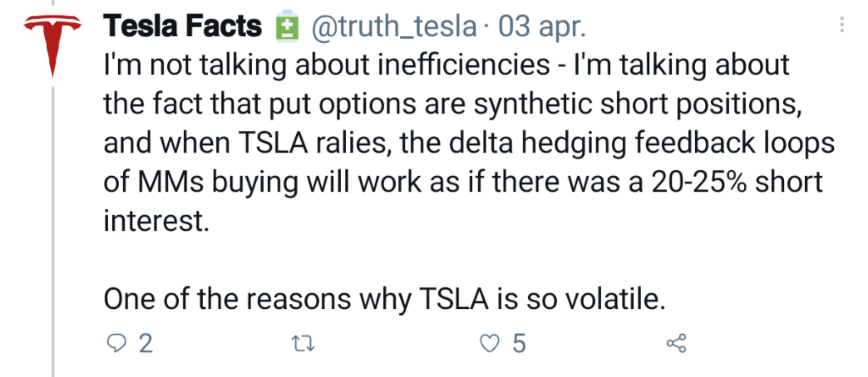868x377 pixels.
Task: Click the opening line about inefficiencies
Action: coord(446,65)
